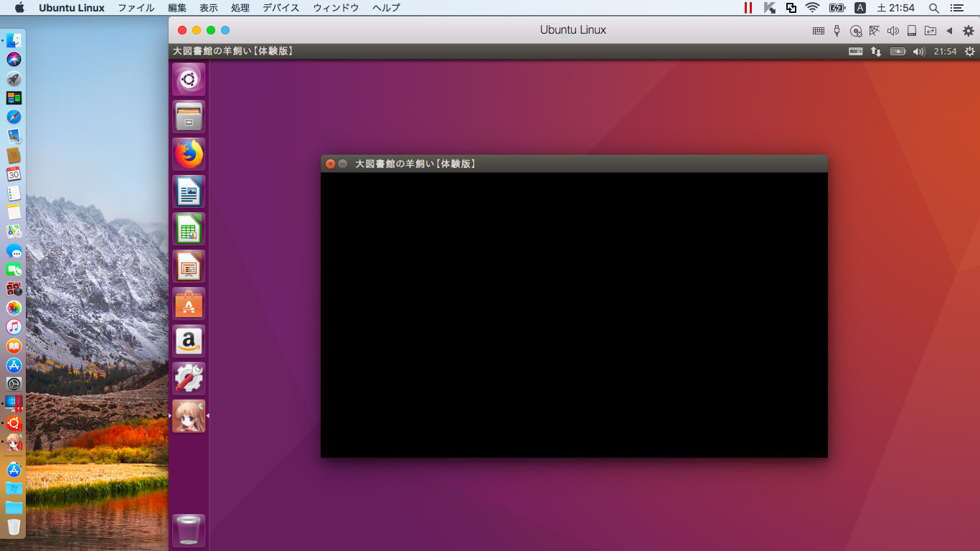Open the Amazon launcher icon
This screenshot has width=980, height=551.
coord(189,341)
